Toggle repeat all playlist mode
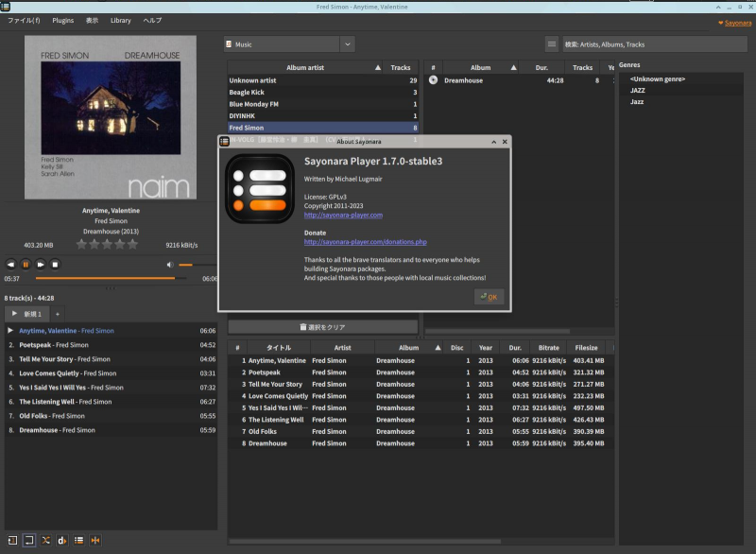 click(28, 540)
